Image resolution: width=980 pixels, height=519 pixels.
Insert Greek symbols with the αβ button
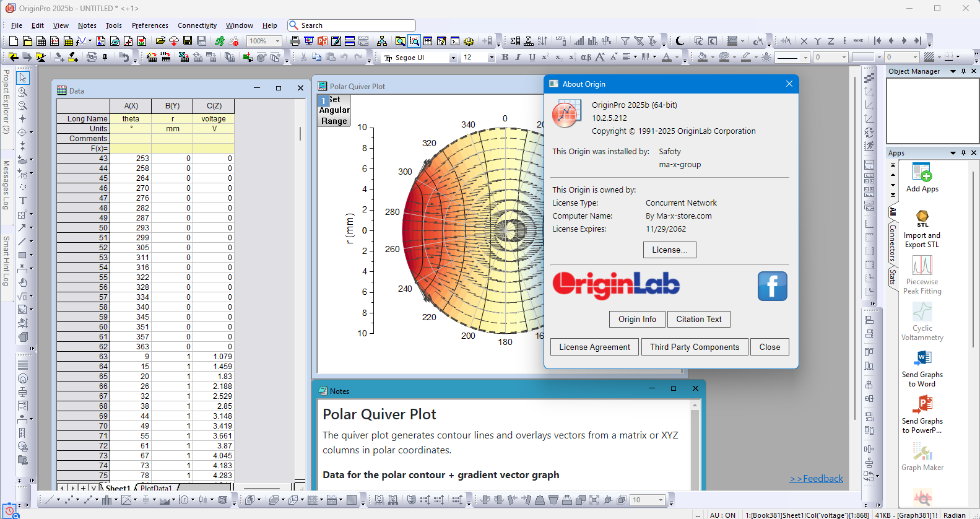[x=586, y=57]
